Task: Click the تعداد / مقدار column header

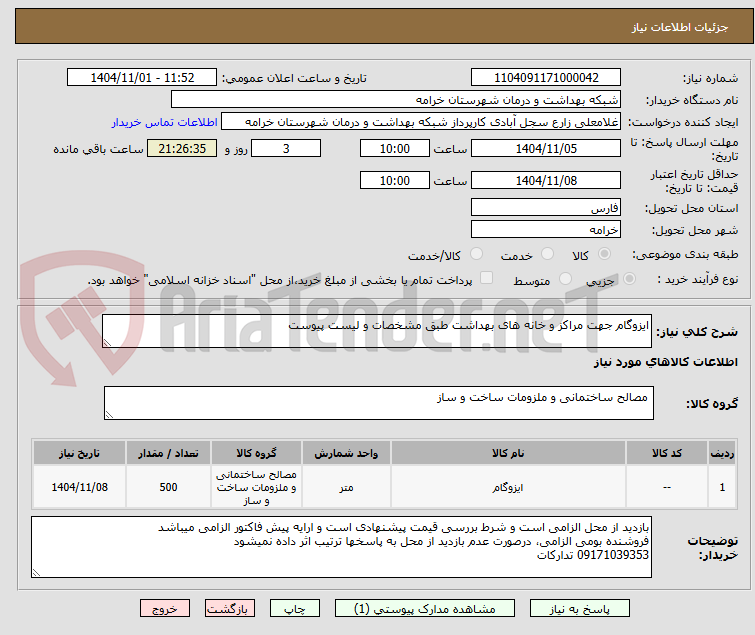Action: pyautogui.click(x=169, y=453)
